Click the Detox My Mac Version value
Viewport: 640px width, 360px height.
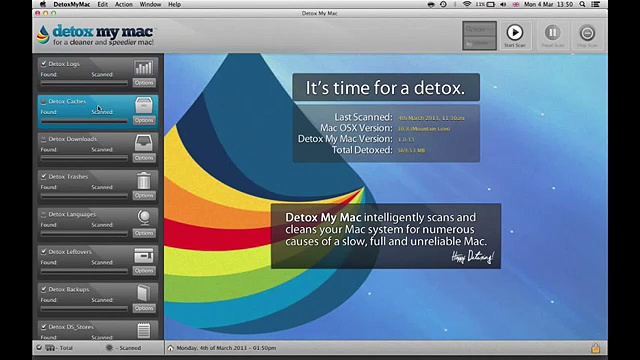click(x=406, y=140)
